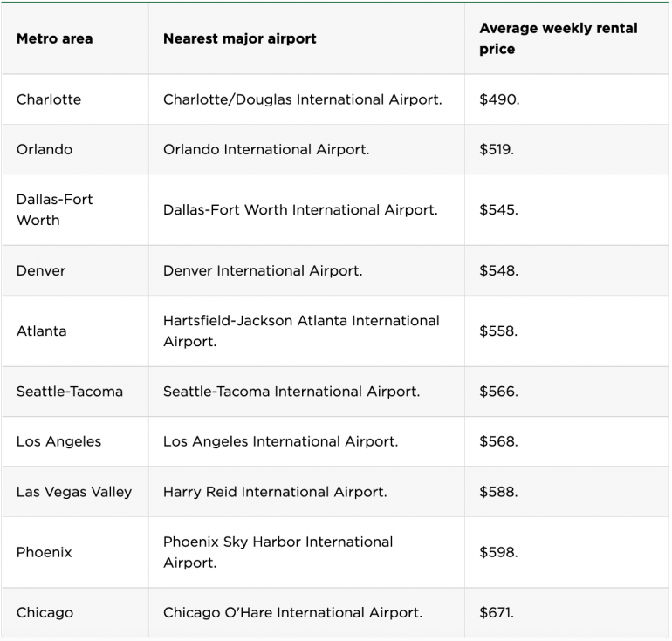The image size is (672, 641).
Task: Click the Metro area column header
Action: 54,38
